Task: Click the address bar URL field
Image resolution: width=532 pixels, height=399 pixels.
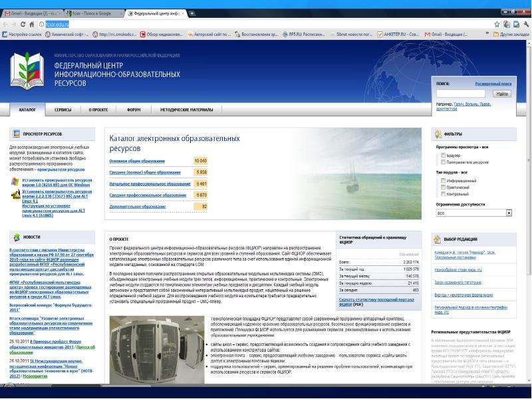Action: 265,25
